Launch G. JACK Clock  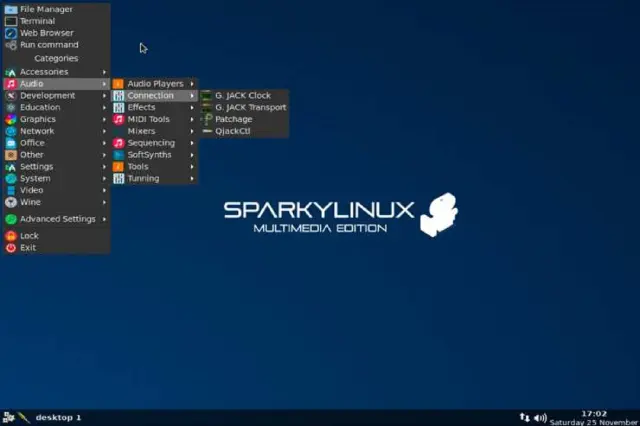click(243, 95)
